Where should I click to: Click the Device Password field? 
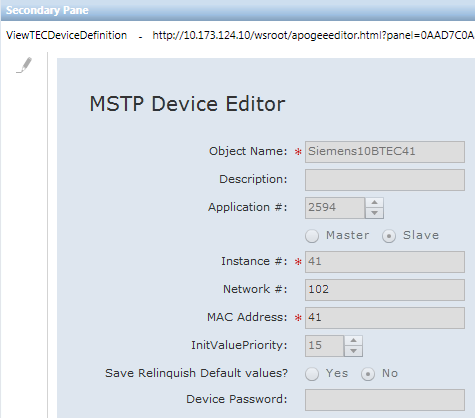[385, 400]
